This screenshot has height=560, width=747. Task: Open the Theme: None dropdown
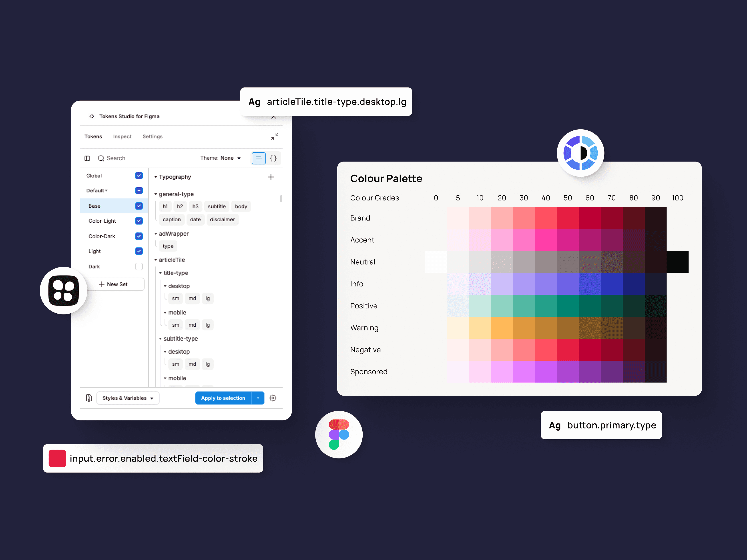[x=221, y=158]
